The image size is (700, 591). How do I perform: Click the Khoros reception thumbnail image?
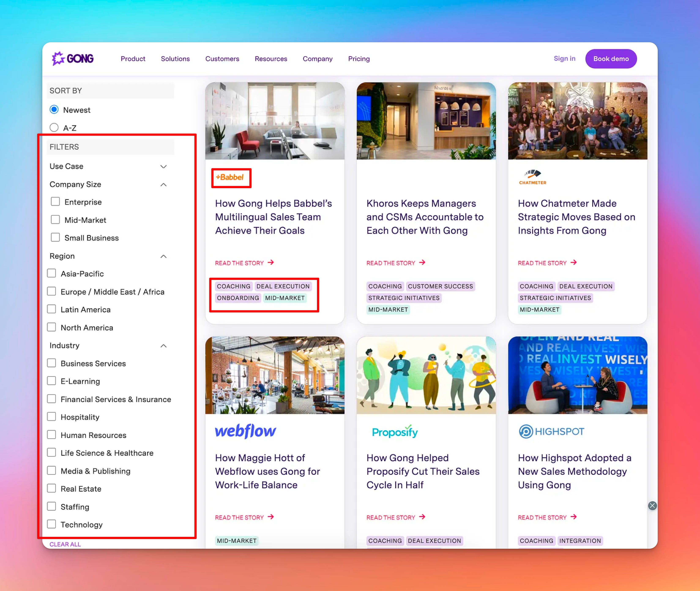coord(426,121)
